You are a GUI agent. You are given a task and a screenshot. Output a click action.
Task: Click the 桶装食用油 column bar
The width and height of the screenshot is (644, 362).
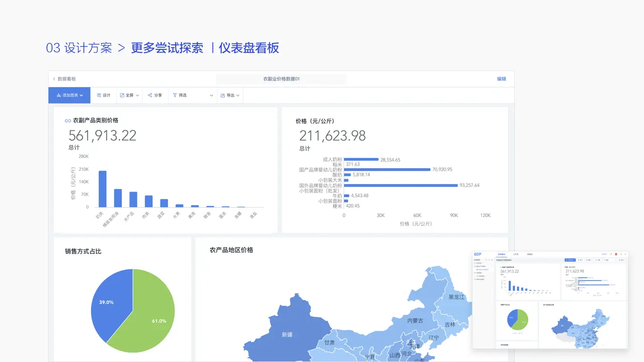(118, 198)
